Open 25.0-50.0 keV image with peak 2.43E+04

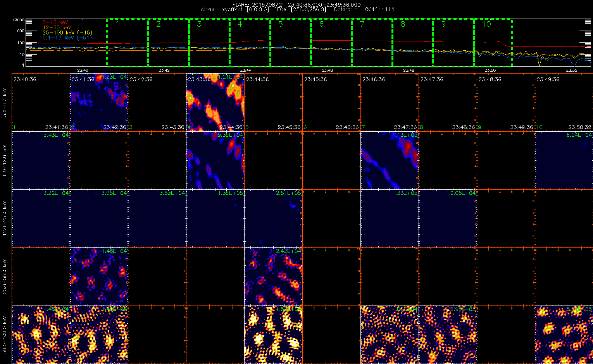tap(273, 276)
